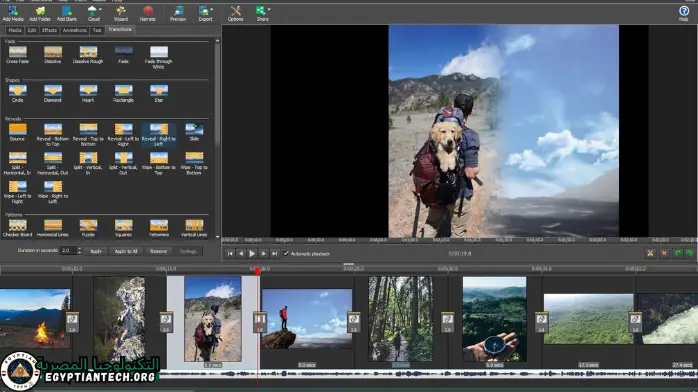Step forward one frame

264,254
